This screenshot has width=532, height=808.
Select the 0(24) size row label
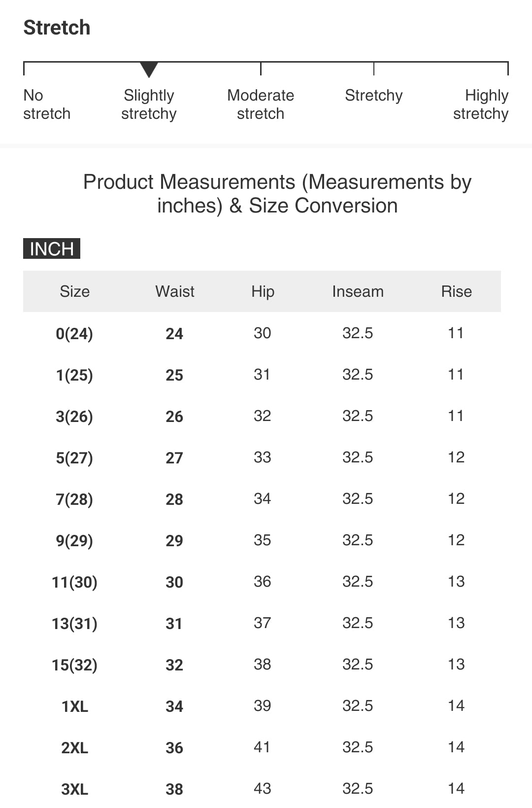click(x=74, y=334)
